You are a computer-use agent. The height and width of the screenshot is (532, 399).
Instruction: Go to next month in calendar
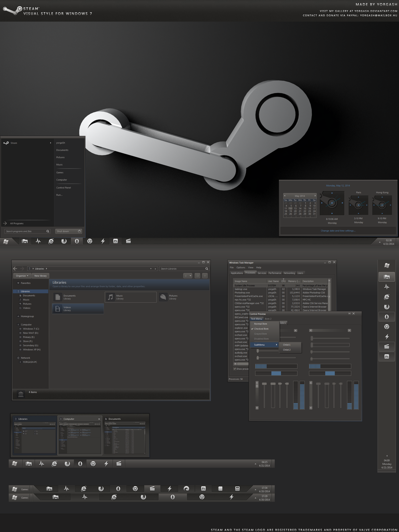pyautogui.click(x=315, y=196)
